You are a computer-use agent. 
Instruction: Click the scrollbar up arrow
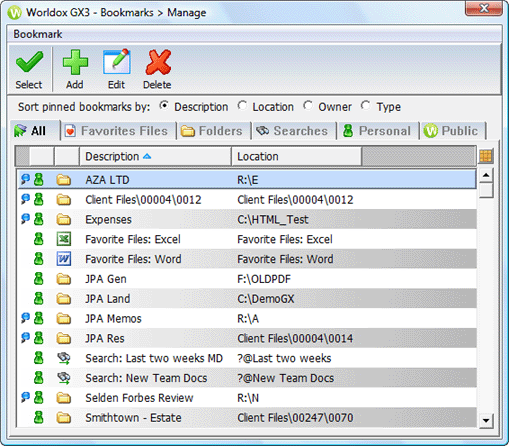486,175
